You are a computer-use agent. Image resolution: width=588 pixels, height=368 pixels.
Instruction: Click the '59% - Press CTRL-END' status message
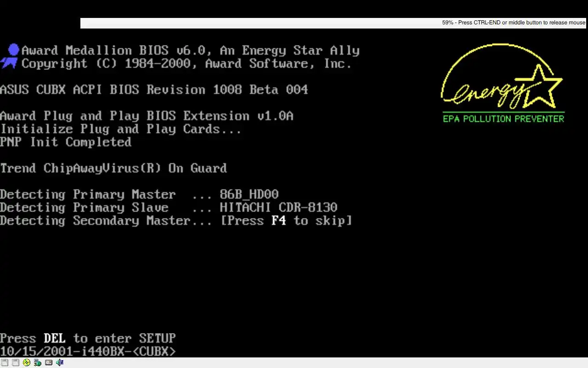[x=514, y=23]
